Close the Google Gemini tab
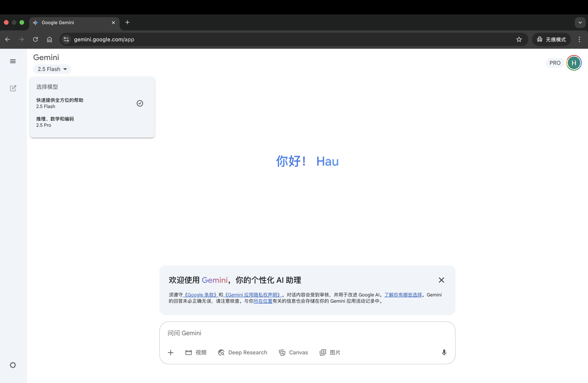The image size is (588, 383). (113, 22)
